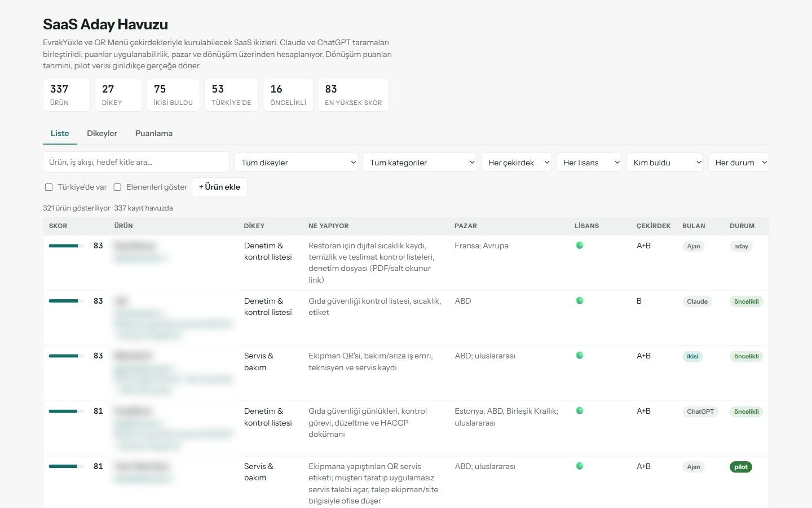This screenshot has width=812, height=508.
Task: Open the 'Her çekirdek' dropdown
Action: (x=517, y=163)
